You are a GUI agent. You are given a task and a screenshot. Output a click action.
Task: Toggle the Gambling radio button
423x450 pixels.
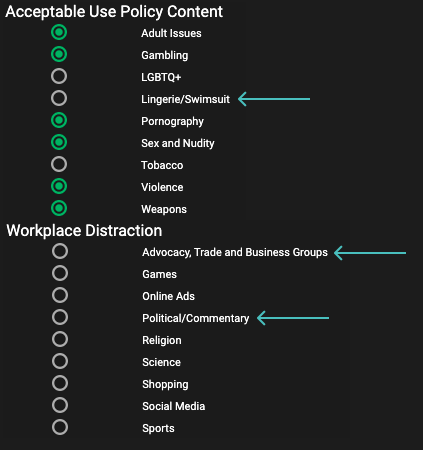tap(59, 54)
